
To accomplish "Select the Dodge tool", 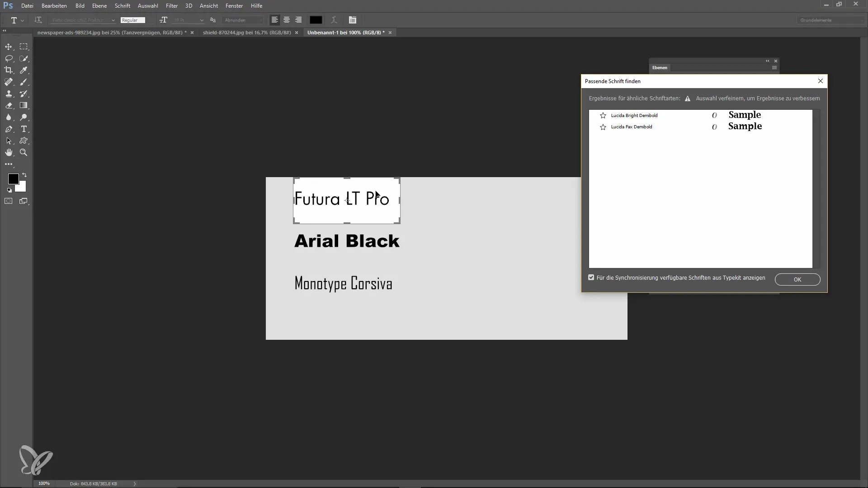I will coord(24,117).
